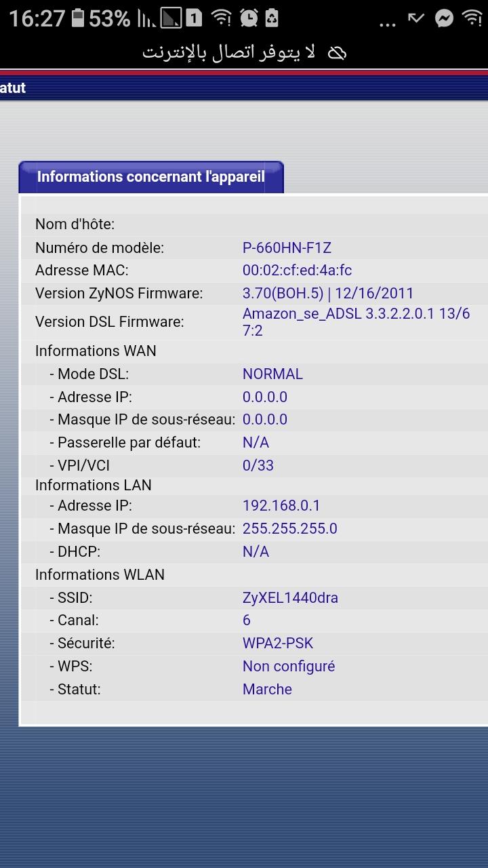Click the SSID ZyXEL1440dra value
The width and height of the screenshot is (488, 868).
(290, 598)
